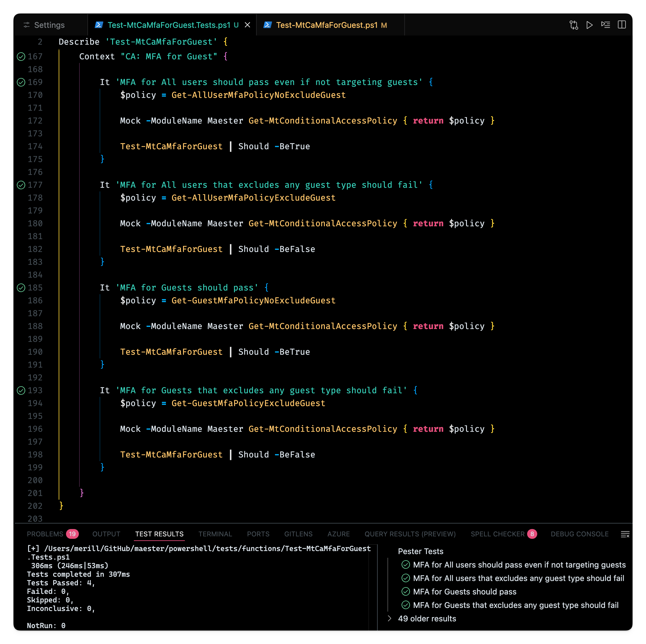Click the test pass indicator at line 193
Screen dimensions: 646x644
point(21,390)
